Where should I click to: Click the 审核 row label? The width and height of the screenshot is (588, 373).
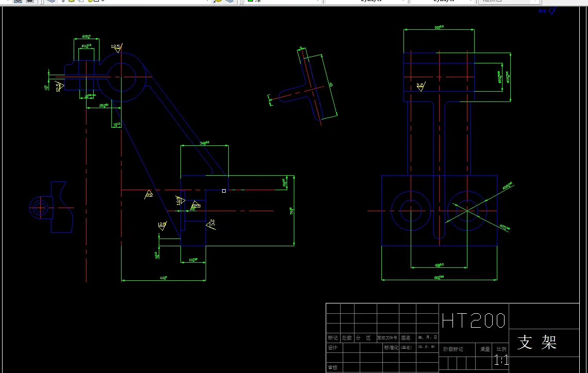coord(332,367)
